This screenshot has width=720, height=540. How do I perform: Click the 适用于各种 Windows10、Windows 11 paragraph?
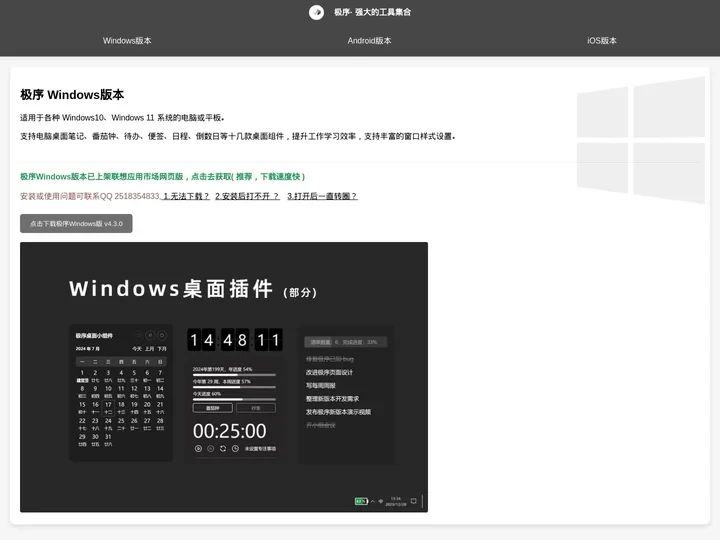pyautogui.click(x=122, y=118)
